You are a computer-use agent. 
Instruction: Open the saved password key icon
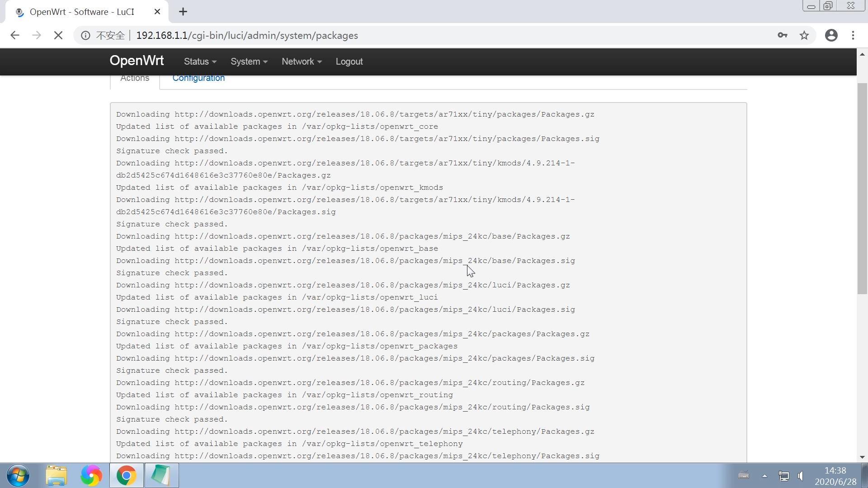[783, 35]
